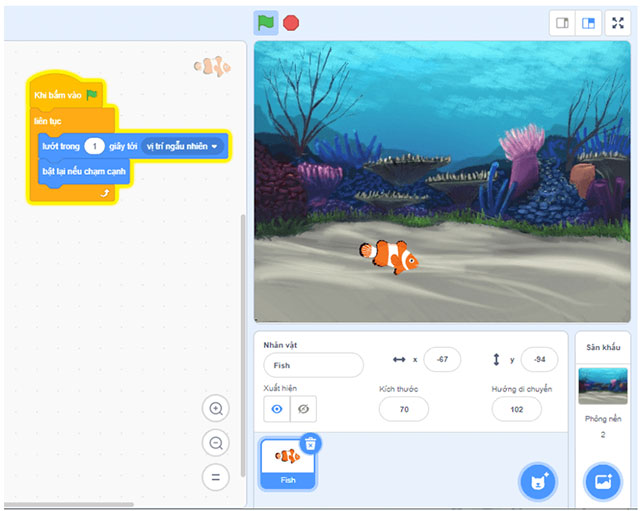
Task: Edit the y coordinate field -94
Action: click(540, 360)
